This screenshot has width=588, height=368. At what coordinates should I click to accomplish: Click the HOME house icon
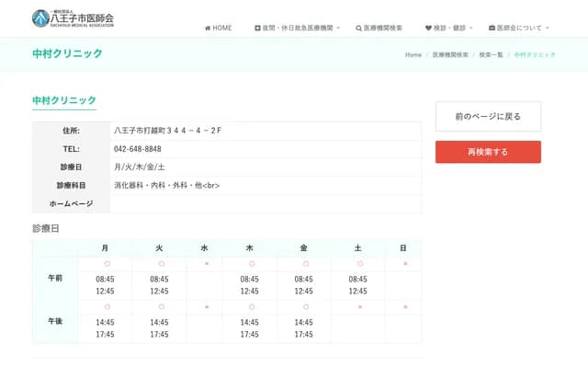tap(208, 29)
